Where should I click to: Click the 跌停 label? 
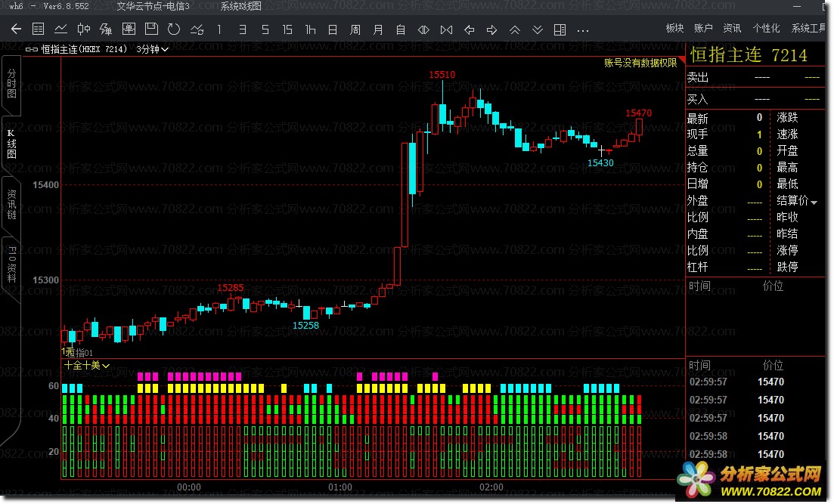click(x=787, y=267)
